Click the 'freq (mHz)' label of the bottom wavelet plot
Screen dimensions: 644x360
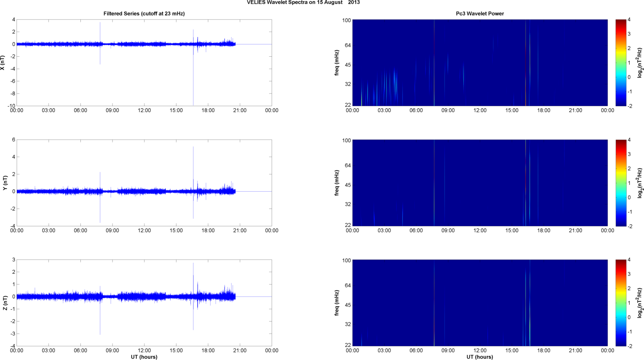(337, 303)
